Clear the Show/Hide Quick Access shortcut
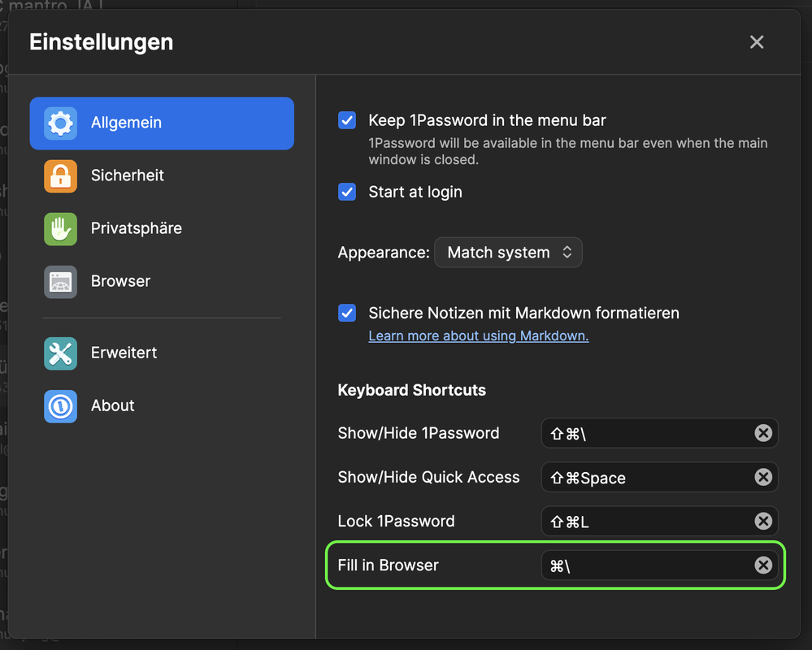Screen dimensions: 812x650 click(x=762, y=477)
